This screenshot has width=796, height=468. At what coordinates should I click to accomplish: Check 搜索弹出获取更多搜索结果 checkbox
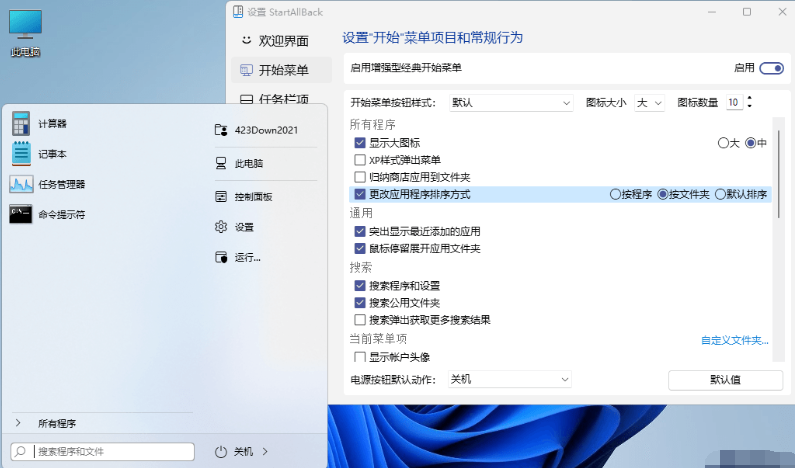(x=360, y=320)
